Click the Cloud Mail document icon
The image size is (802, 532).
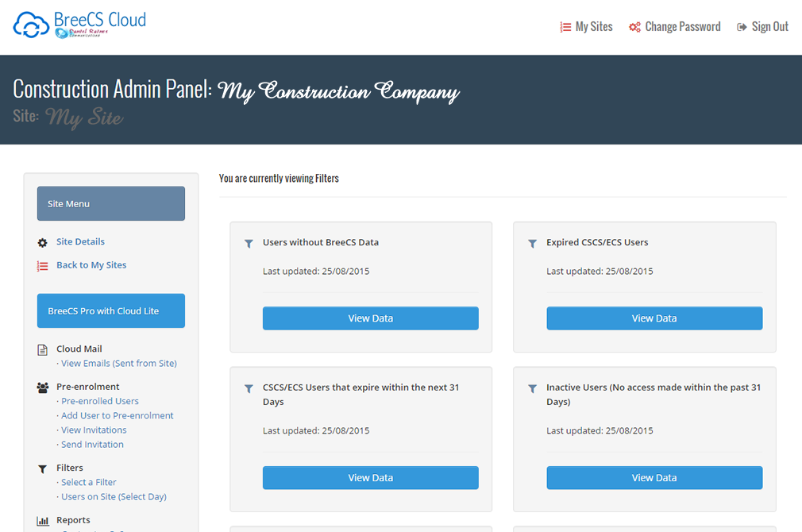click(43, 349)
